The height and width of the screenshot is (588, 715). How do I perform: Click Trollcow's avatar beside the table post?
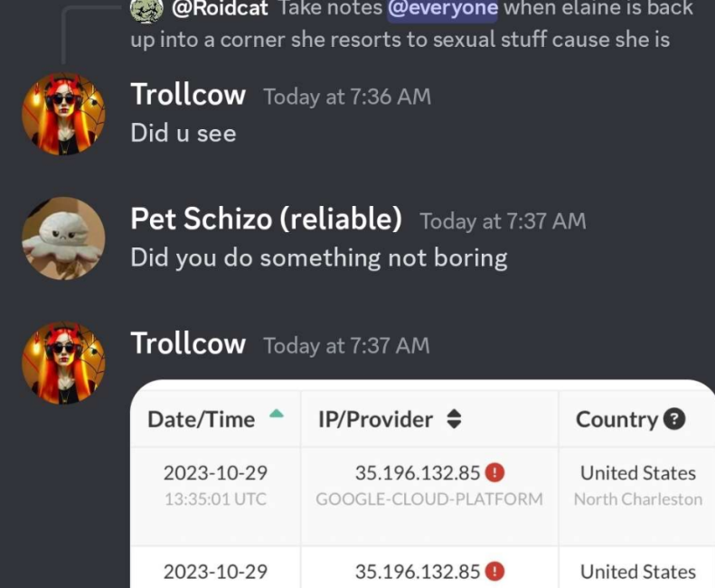(x=63, y=362)
